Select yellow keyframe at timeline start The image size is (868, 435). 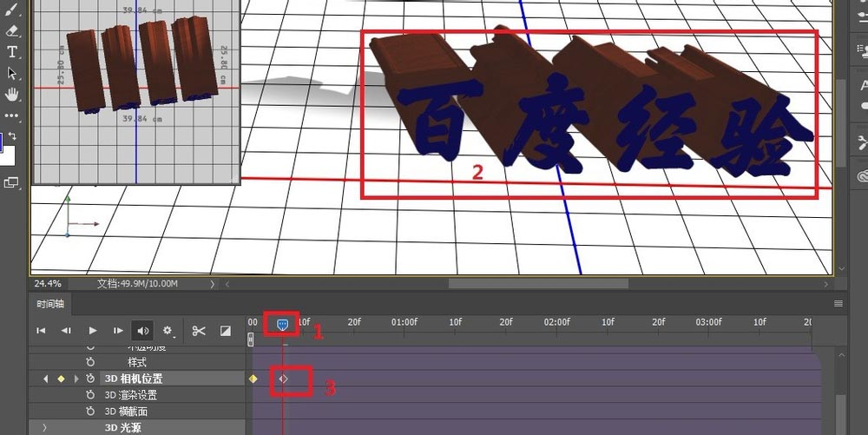253,379
